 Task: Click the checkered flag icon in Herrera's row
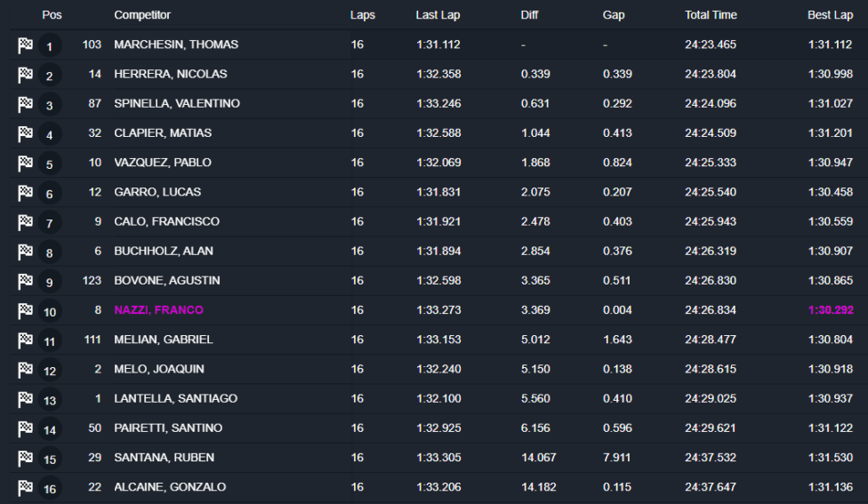coord(25,75)
